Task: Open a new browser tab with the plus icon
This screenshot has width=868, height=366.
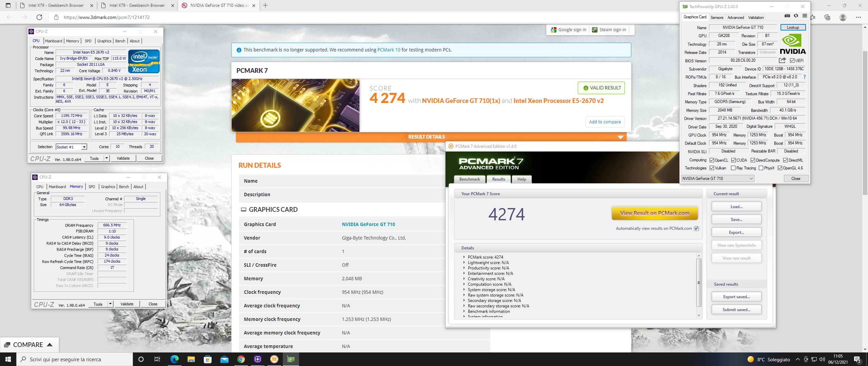Action: pos(265,5)
